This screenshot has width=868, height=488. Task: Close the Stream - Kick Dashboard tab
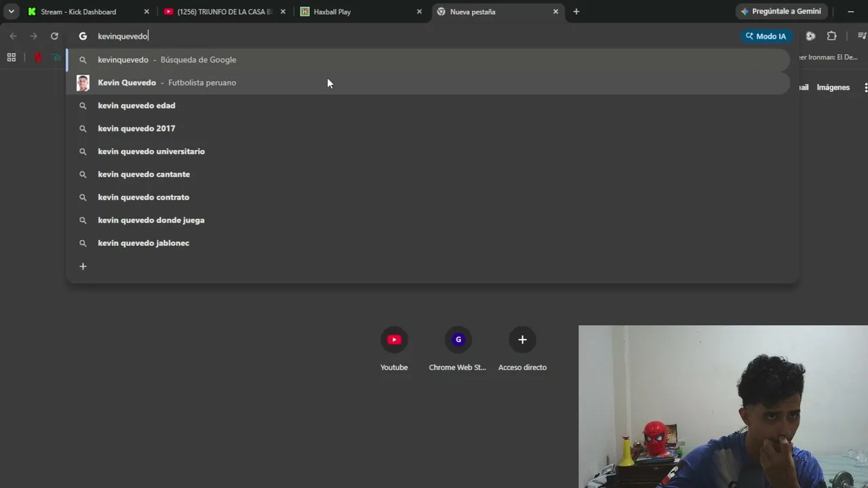[x=146, y=12]
